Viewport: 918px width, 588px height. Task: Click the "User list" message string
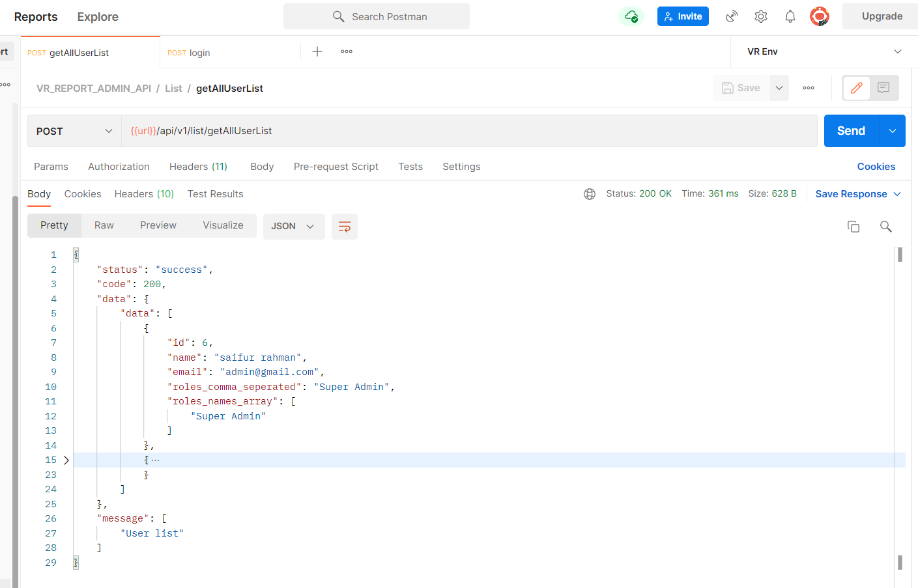[152, 533]
